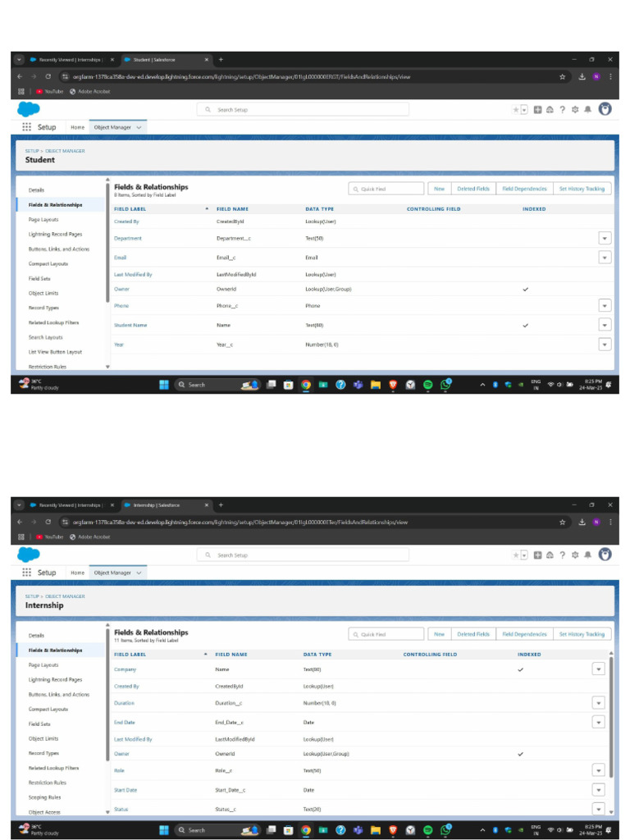Select Scoping Rules in the Internship sidebar
The image size is (630, 840).
[44, 797]
